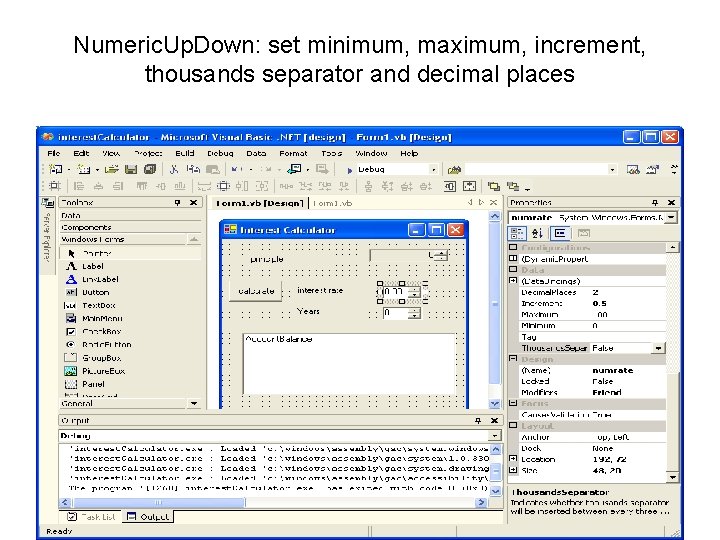Open the object selector dropdown in Properties

tap(671, 218)
